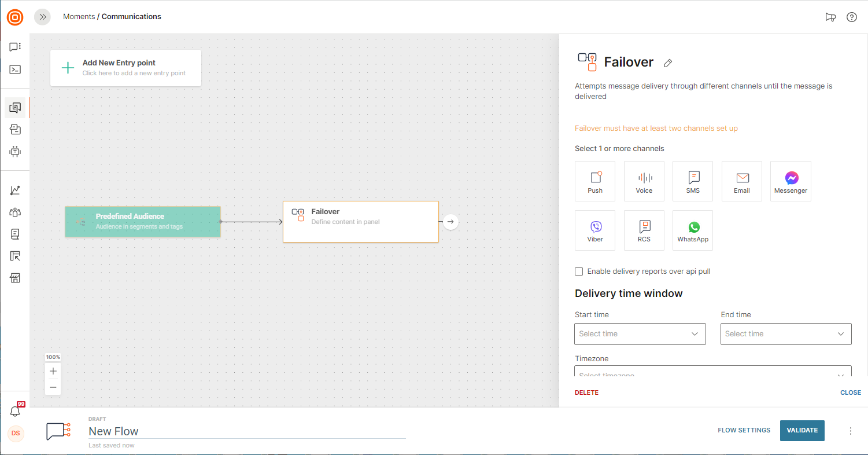Open the notifications bell in sidebar
The height and width of the screenshot is (455, 868).
pyautogui.click(x=15, y=411)
